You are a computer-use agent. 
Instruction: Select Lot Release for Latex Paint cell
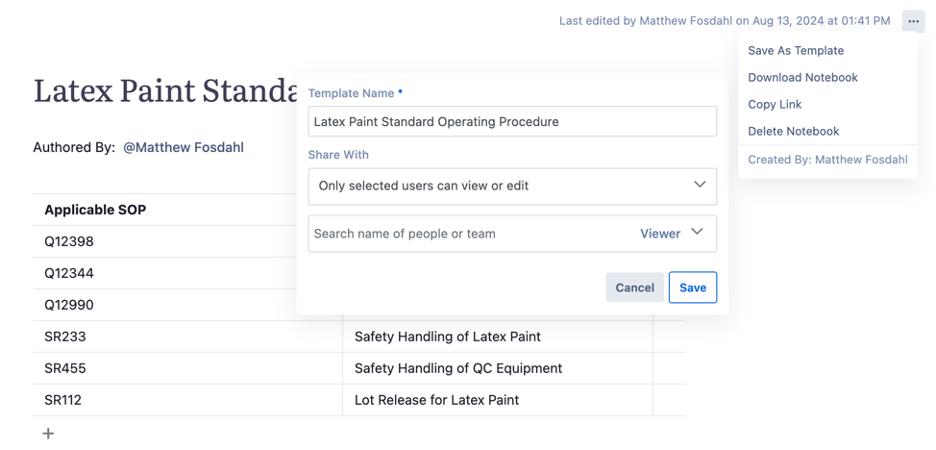[x=437, y=400]
